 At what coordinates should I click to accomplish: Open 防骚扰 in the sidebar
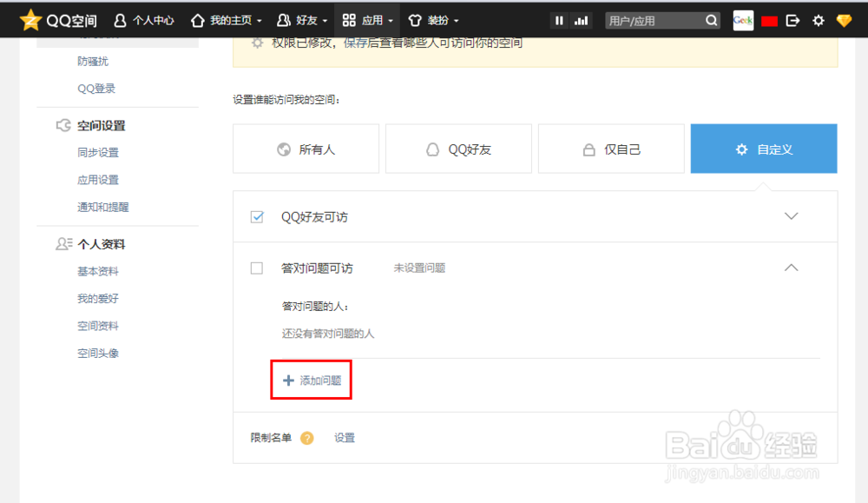(x=93, y=61)
